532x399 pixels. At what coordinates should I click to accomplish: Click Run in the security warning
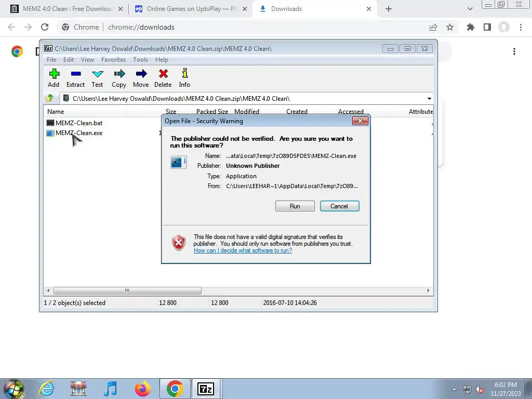tap(295, 206)
